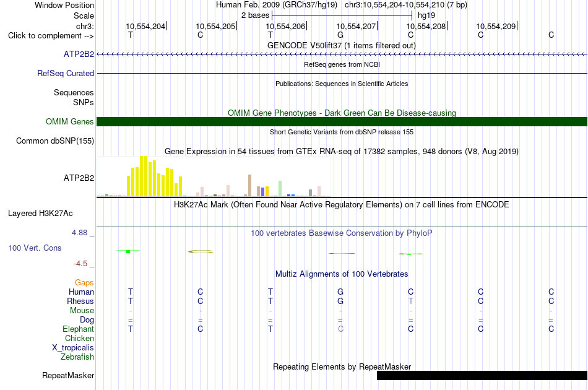Click the SNPs track label
Image resolution: width=588 pixels, height=390 pixels.
click(84, 102)
